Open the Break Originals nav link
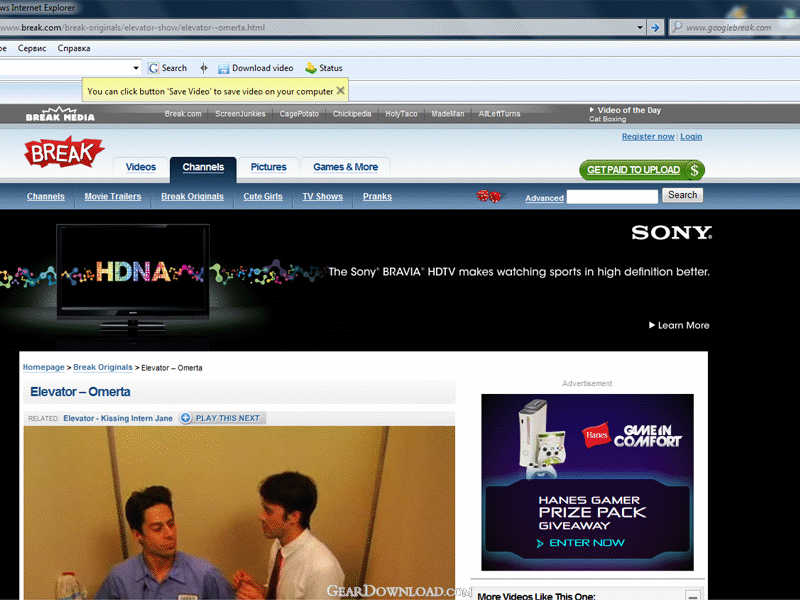The width and height of the screenshot is (800, 600). pos(192,196)
